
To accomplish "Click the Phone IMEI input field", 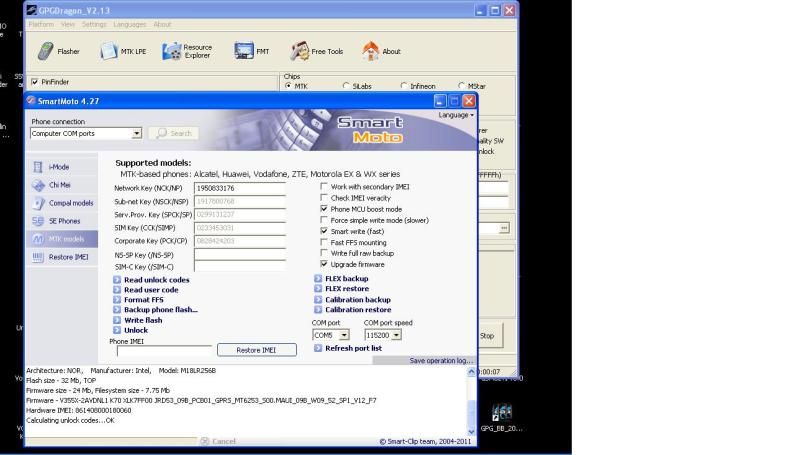I will tap(164, 350).
